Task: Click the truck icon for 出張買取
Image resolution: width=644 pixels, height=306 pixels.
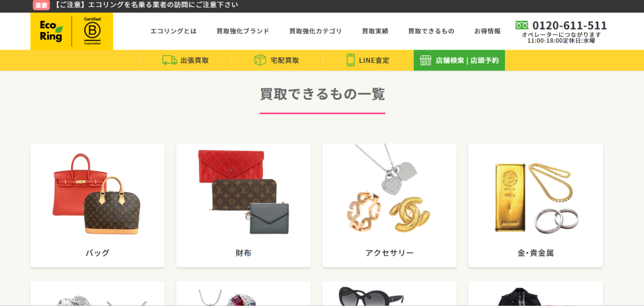Action: coord(170,60)
